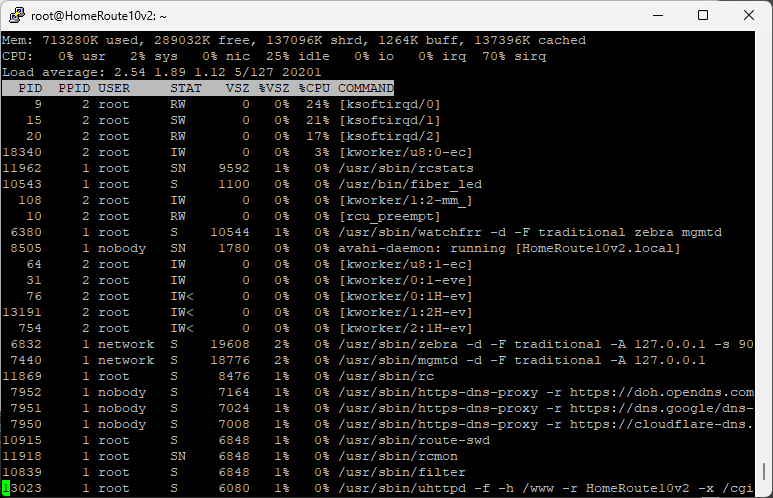Close the root@HomeRoute10v2 session window
Viewport: 773px width, 498px height.
[x=749, y=15]
